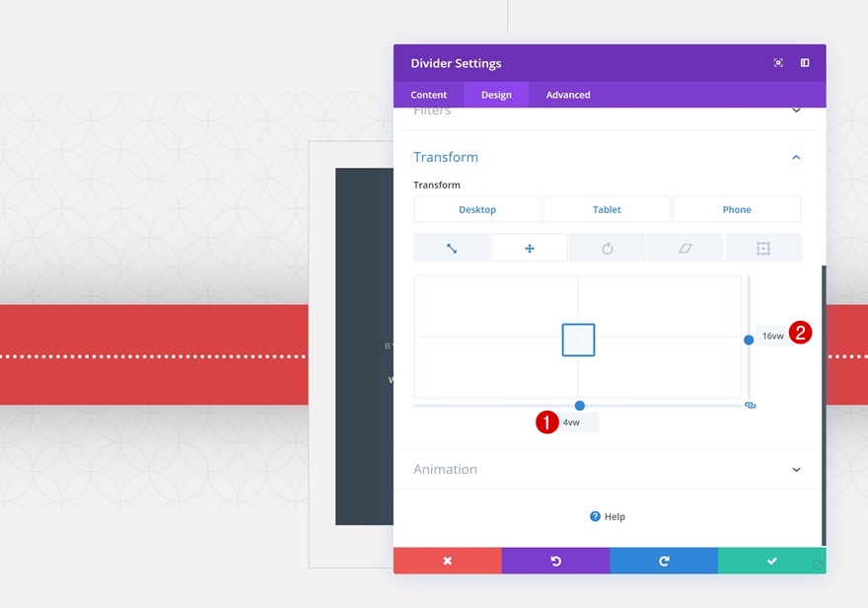
Task: Click the dark module block on page
Action: click(364, 346)
